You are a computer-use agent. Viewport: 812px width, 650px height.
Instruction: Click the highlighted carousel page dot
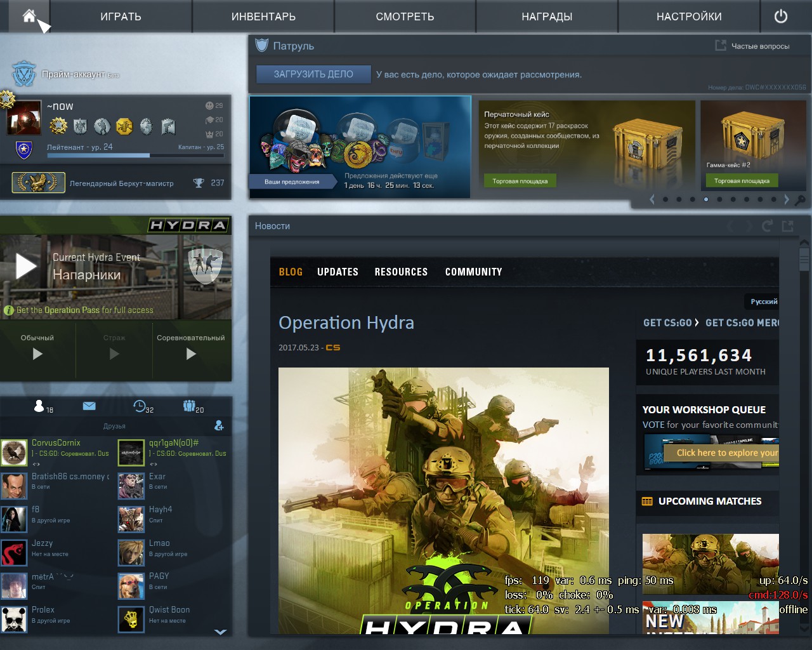click(706, 199)
